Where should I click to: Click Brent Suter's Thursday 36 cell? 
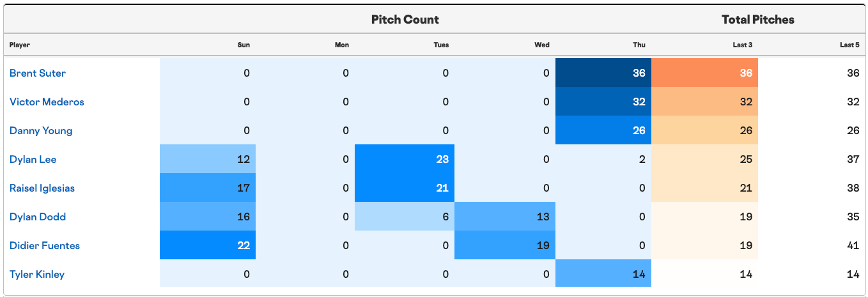[x=603, y=73]
